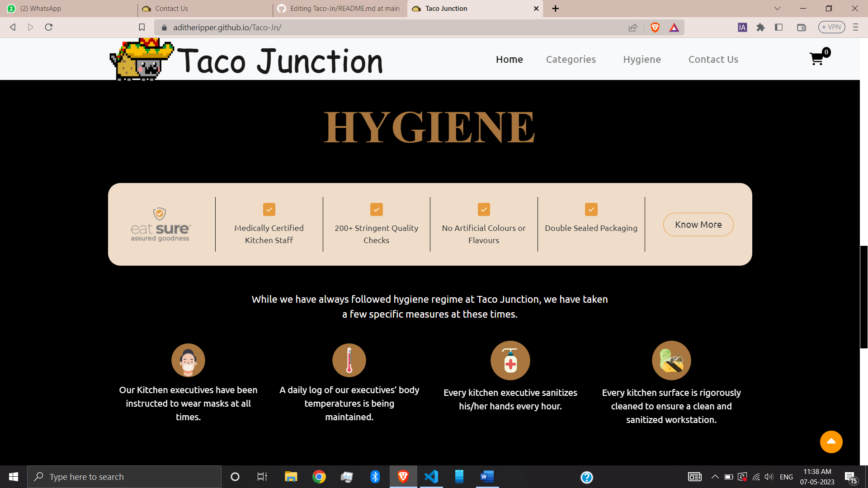Click the Brave Shields icon
Viewport: 868px width, 488px height.
(654, 27)
